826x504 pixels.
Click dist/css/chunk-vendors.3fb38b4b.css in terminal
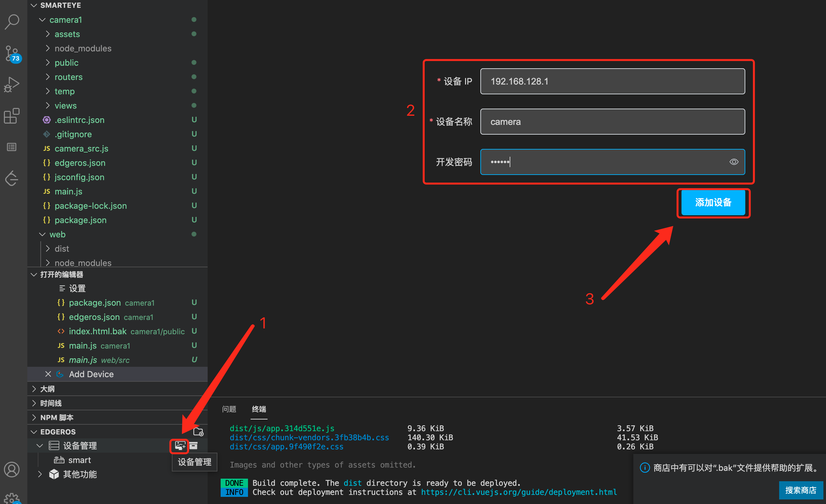click(309, 437)
